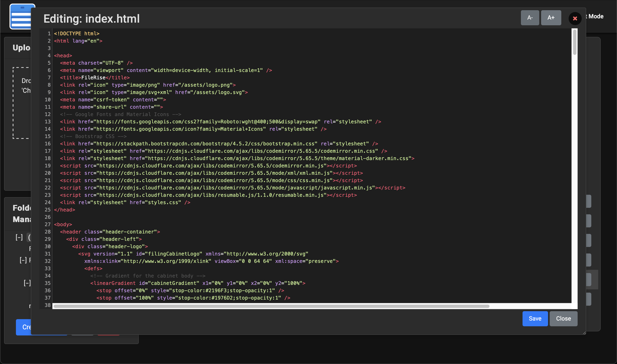Click the blue Create folder button
617x364 pixels.
(23, 327)
